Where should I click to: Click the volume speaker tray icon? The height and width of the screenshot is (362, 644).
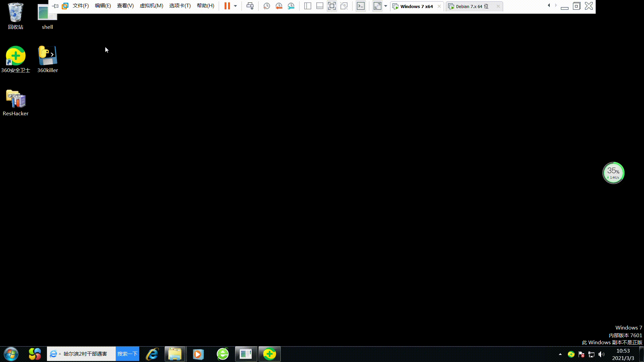coord(601,354)
